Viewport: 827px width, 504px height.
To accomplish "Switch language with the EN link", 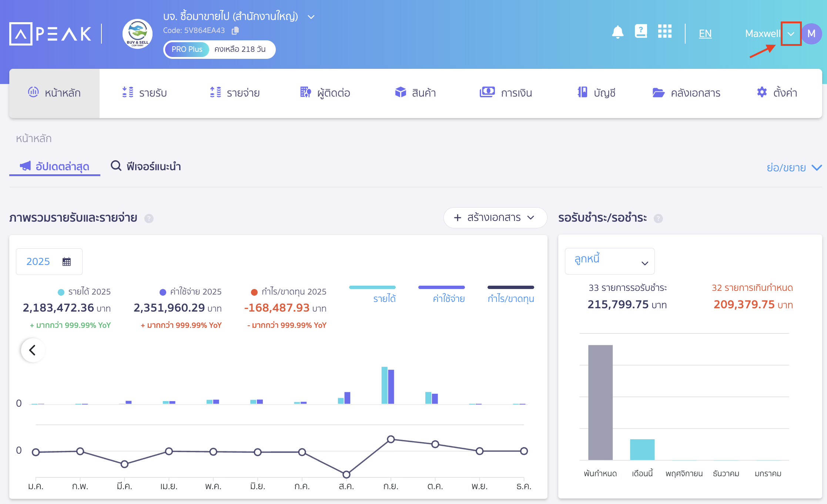I will click(x=705, y=34).
